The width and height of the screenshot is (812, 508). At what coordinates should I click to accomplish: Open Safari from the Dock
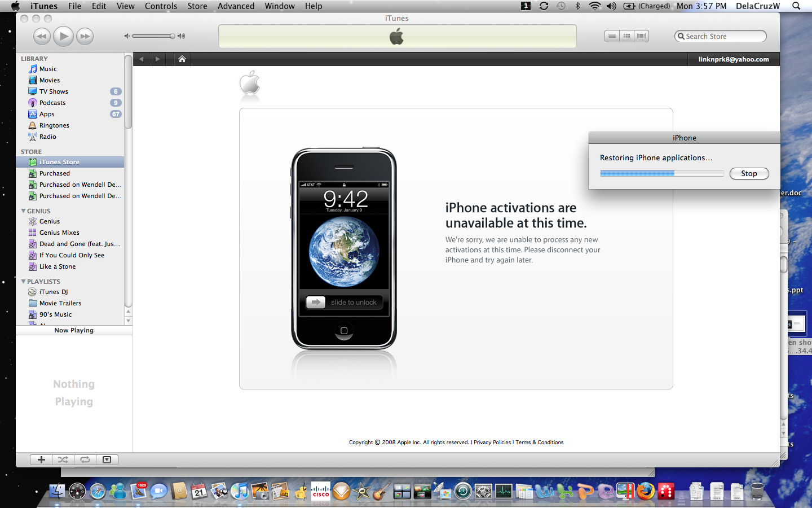click(98, 492)
